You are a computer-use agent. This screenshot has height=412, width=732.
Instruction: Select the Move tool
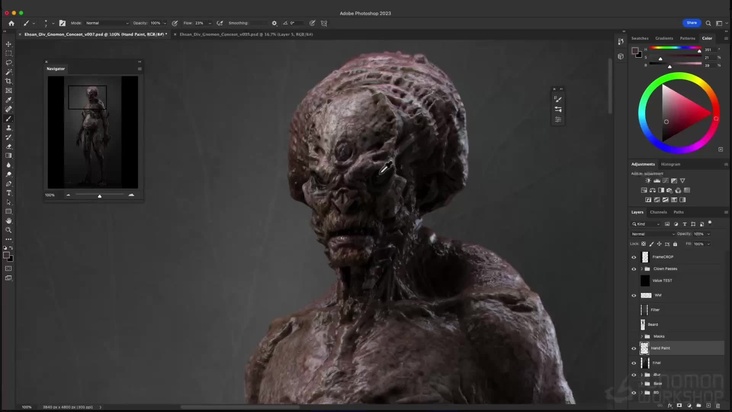[8, 44]
